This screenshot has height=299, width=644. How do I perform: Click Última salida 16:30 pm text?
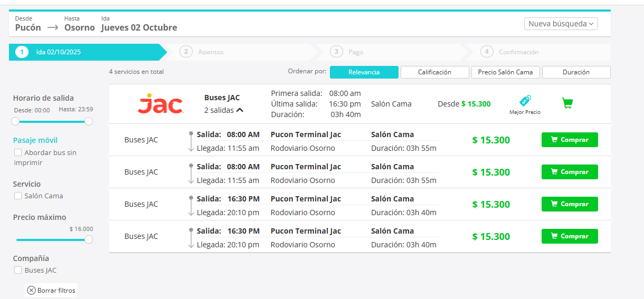pos(316,104)
